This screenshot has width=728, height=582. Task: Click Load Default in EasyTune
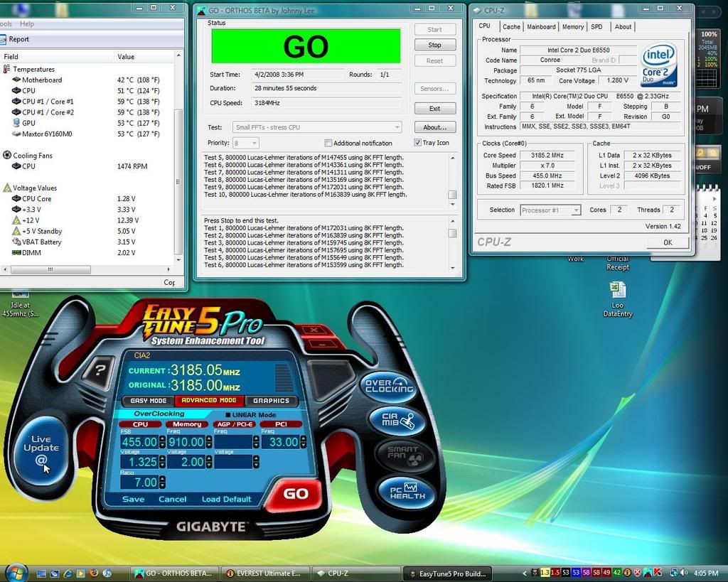(x=226, y=499)
